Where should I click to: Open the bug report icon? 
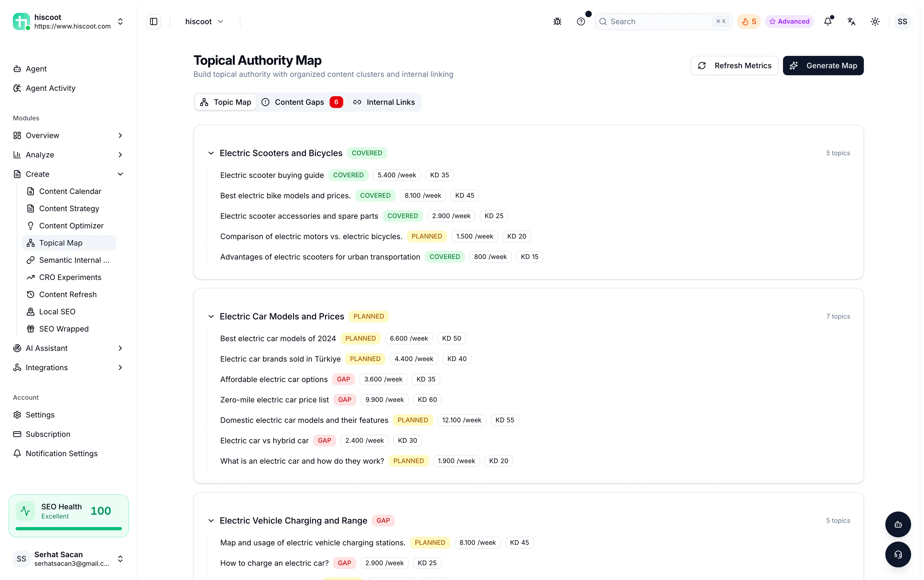coord(557,21)
